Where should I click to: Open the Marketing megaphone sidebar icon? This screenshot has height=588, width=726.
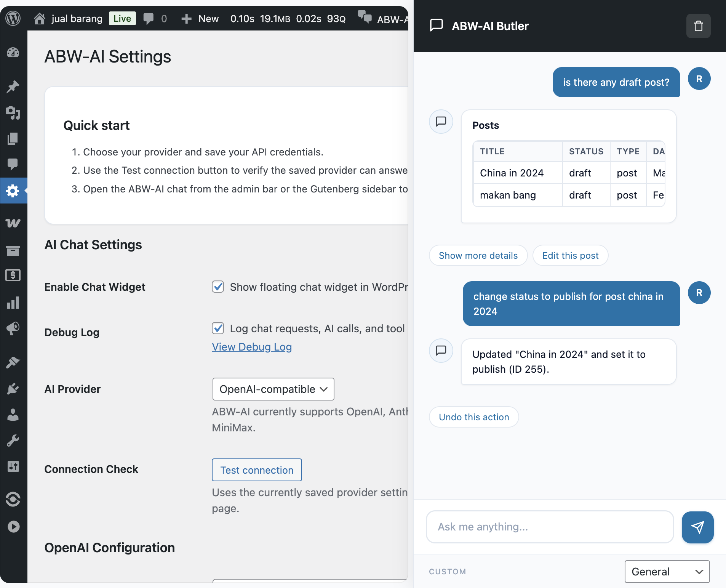(x=13, y=328)
